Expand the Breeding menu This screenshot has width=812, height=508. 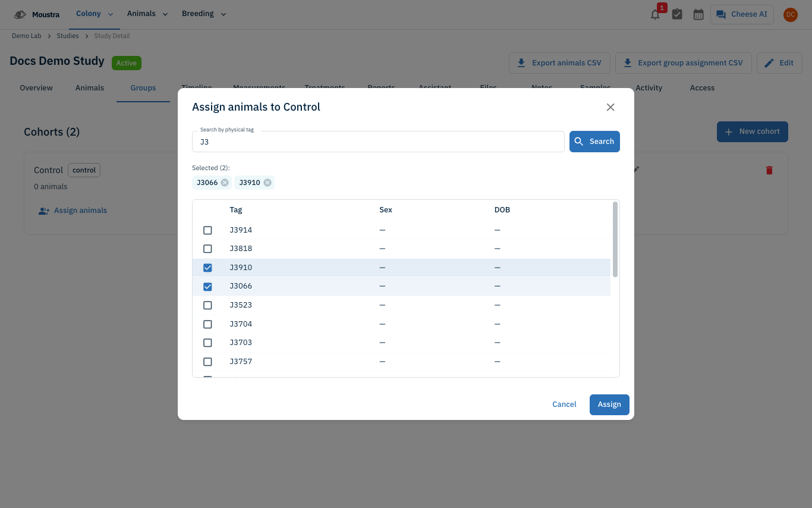[204, 14]
